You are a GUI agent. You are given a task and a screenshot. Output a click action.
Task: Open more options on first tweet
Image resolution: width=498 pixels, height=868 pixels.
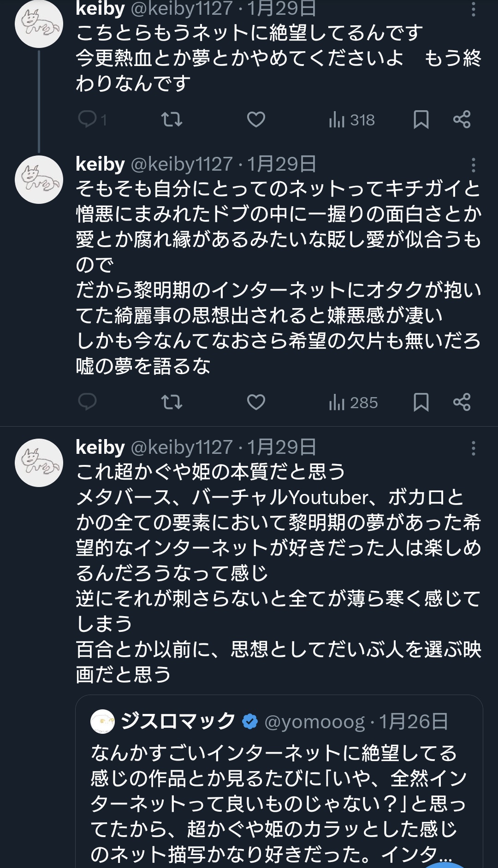point(474,9)
